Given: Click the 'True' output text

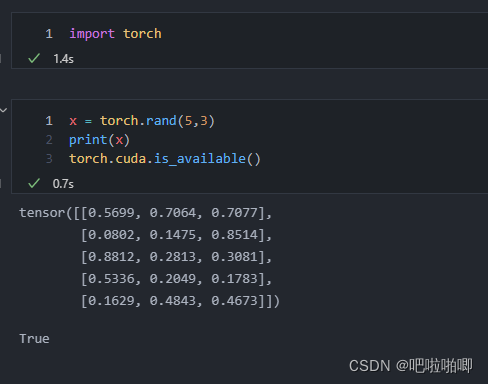Looking at the screenshot, I should pos(34,339).
